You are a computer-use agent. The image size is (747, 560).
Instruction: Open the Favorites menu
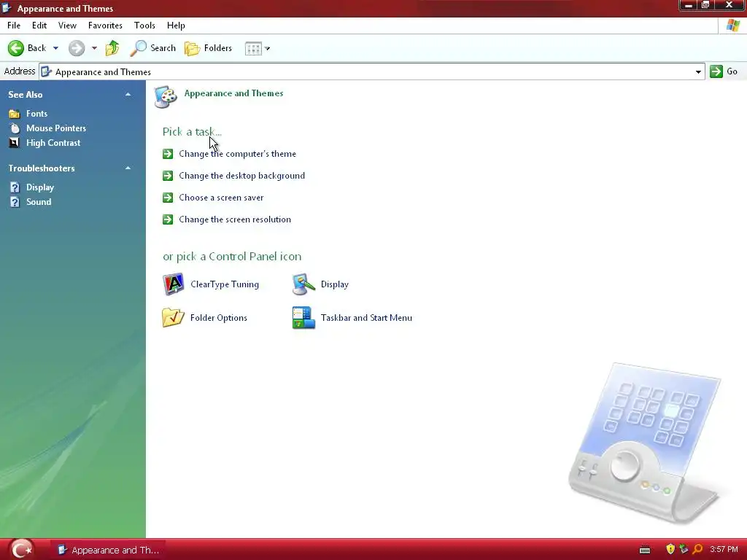coord(105,26)
